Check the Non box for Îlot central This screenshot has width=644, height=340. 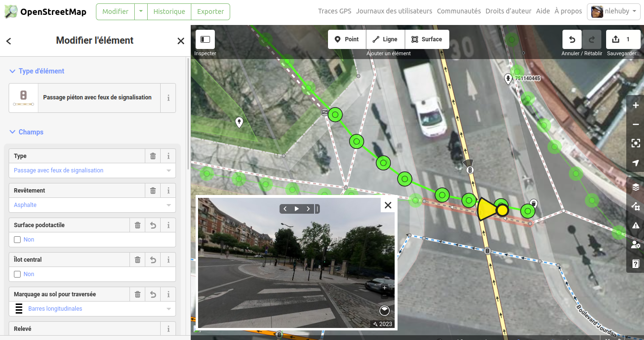coord(17,274)
